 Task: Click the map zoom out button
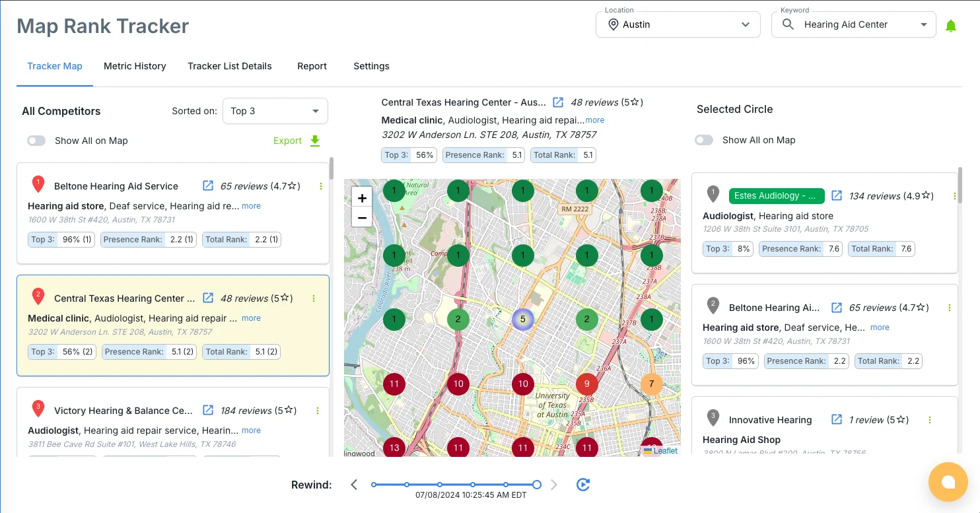click(x=362, y=217)
